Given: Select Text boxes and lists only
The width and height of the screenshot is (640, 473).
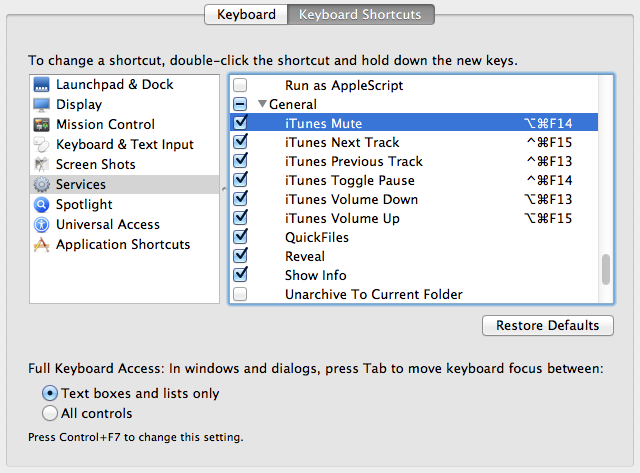Looking at the screenshot, I should point(50,393).
